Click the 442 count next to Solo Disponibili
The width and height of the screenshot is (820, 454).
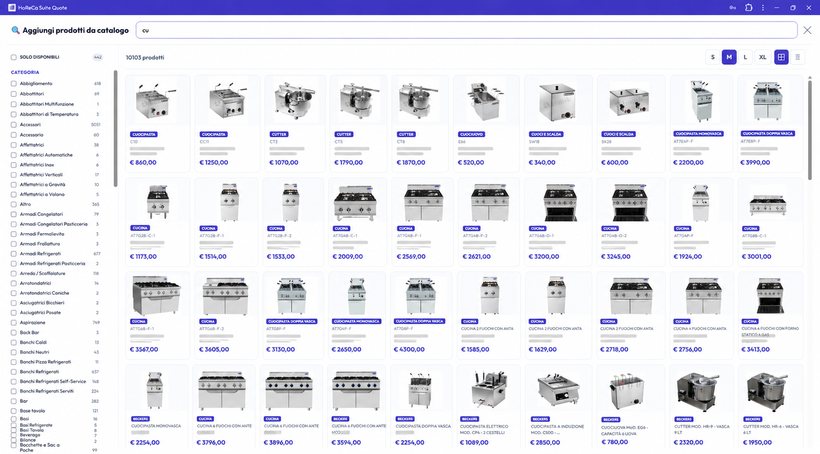(x=97, y=57)
